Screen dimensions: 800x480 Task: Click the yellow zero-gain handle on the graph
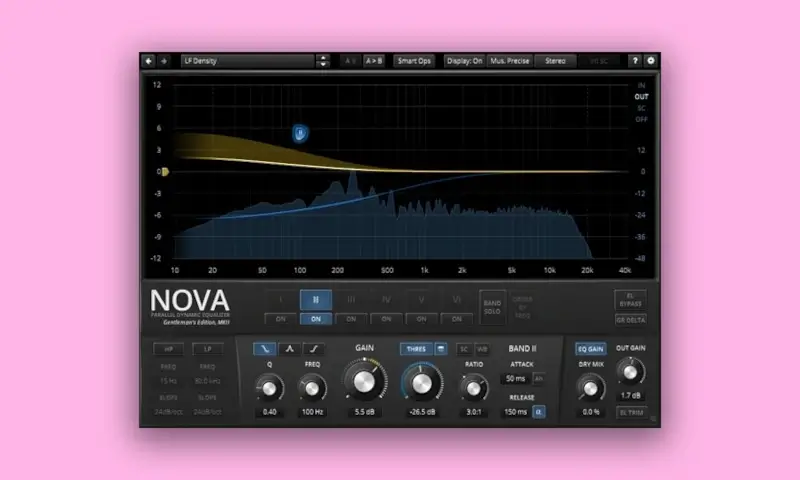click(165, 172)
